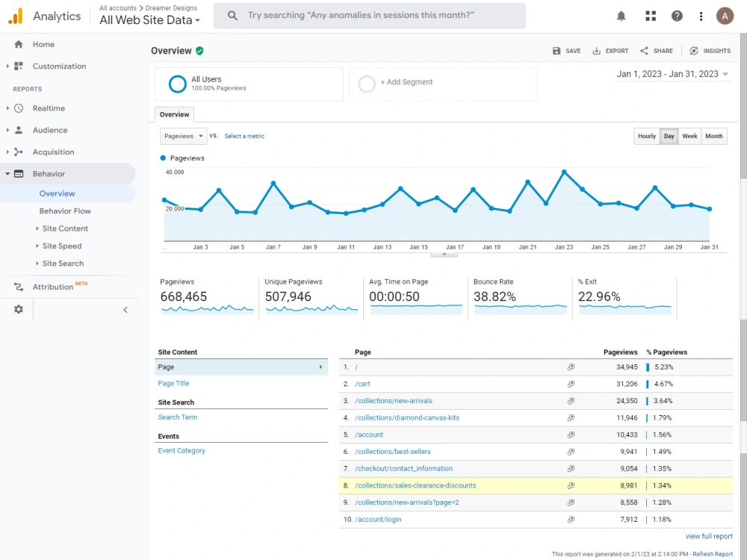The height and width of the screenshot is (560, 747).
Task: Open Insights panel
Action: (x=710, y=51)
